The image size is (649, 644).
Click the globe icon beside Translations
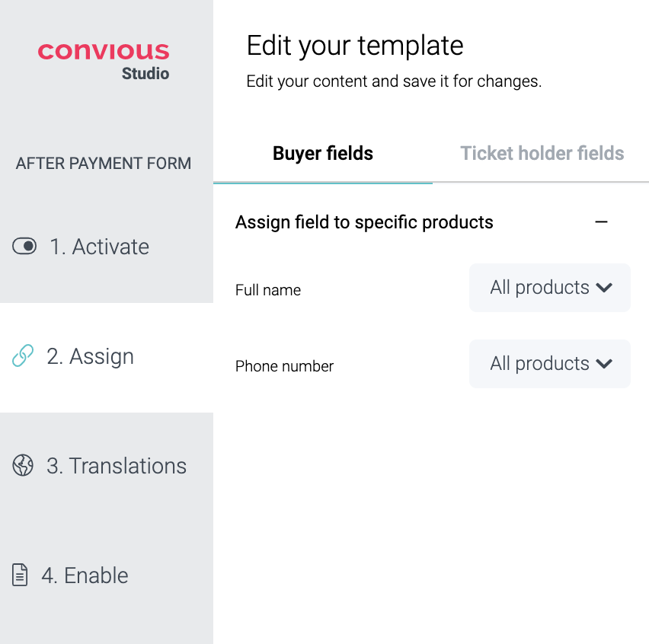click(x=23, y=465)
